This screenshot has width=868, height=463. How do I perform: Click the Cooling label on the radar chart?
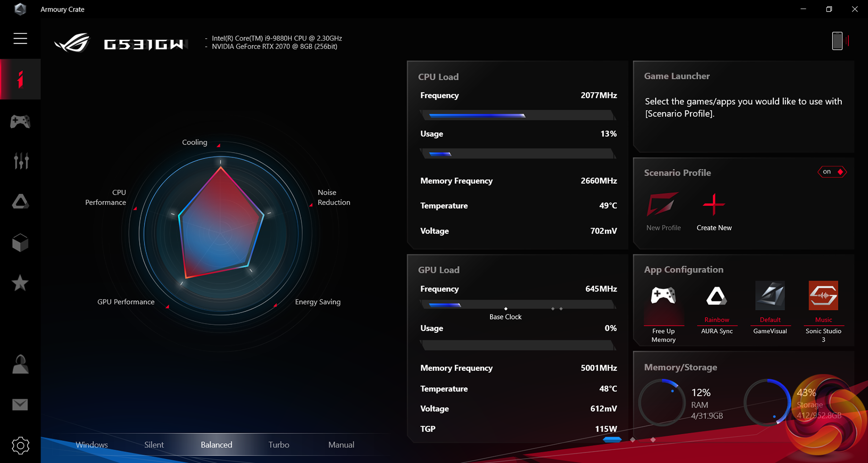[195, 143]
